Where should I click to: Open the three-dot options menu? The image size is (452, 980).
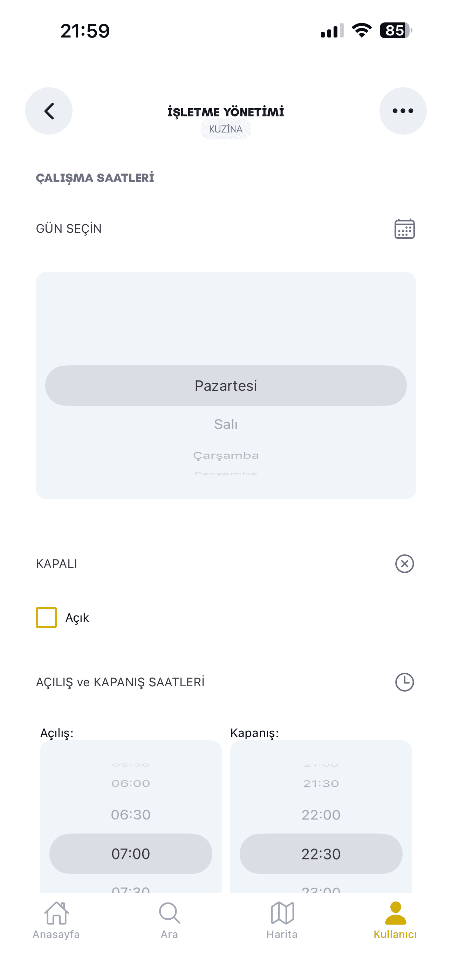pyautogui.click(x=403, y=111)
